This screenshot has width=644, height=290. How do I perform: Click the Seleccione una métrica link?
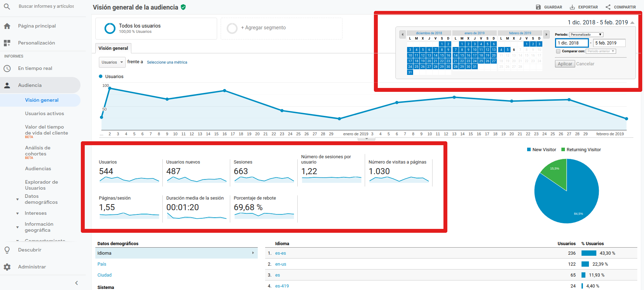[167, 62]
